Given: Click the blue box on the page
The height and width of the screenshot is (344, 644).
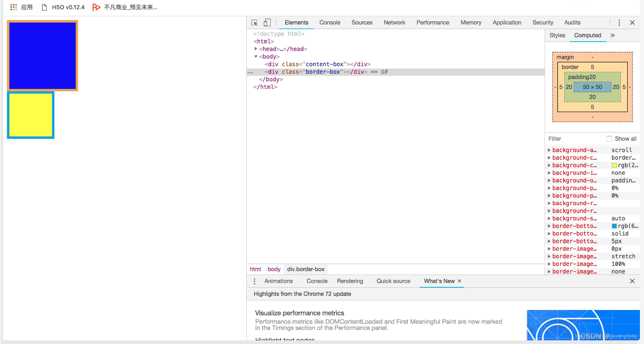Looking at the screenshot, I should pos(43,56).
